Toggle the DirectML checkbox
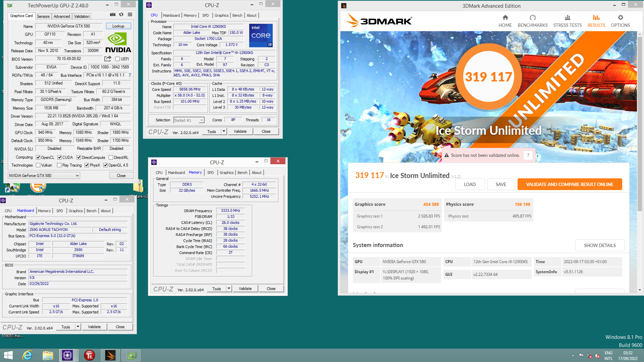 tap(111, 158)
